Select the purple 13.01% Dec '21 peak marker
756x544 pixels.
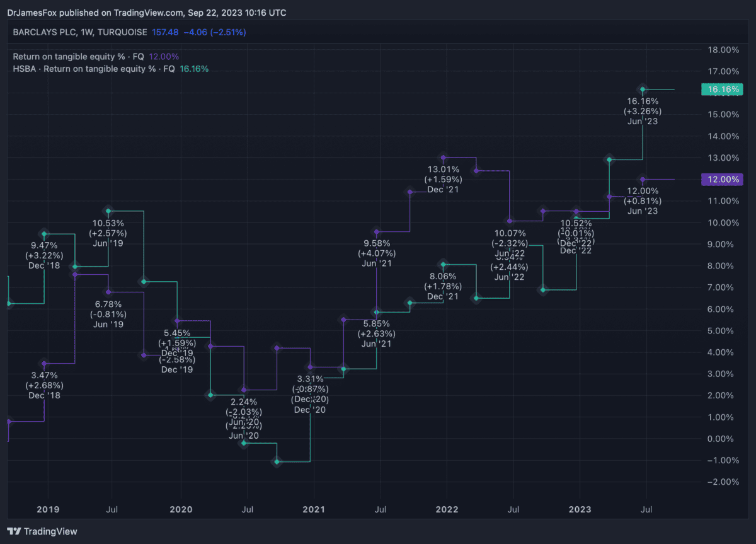click(x=444, y=158)
